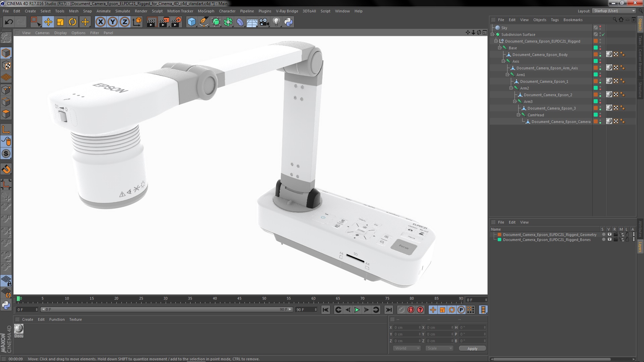This screenshot has height=362, width=644.
Task: Click the Apply coordinates button
Action: (x=472, y=349)
